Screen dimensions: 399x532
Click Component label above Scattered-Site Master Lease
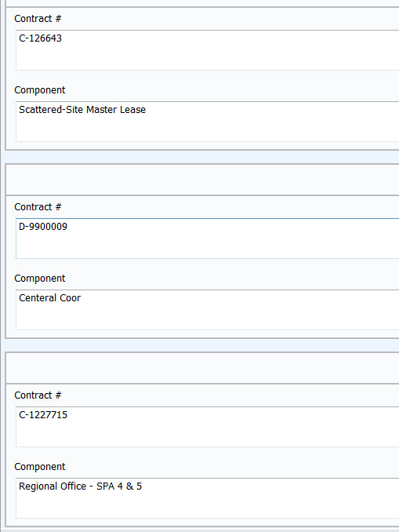coord(40,90)
